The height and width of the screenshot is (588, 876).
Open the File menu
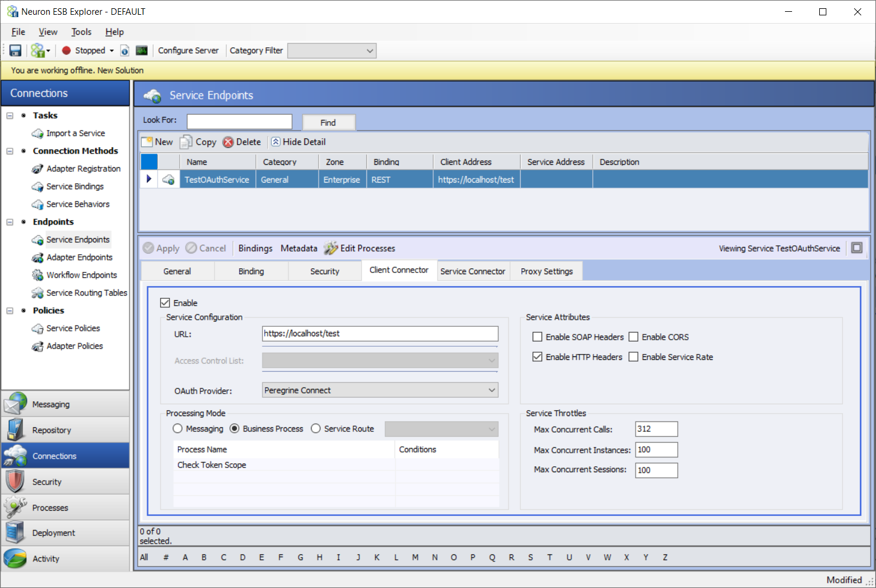point(18,32)
